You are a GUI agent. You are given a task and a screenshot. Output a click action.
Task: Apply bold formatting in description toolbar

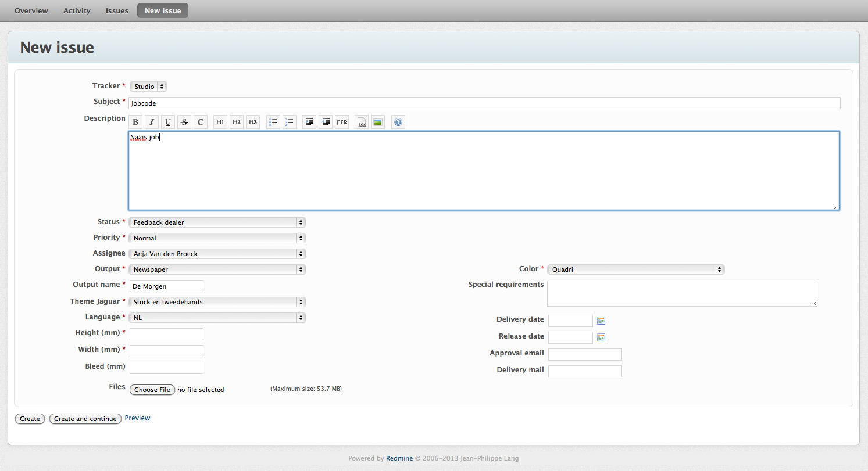coord(135,122)
